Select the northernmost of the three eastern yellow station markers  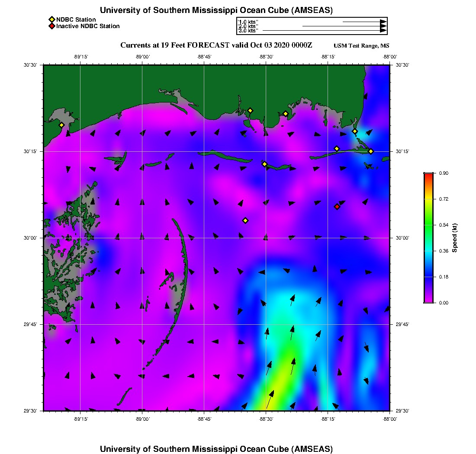(354, 131)
